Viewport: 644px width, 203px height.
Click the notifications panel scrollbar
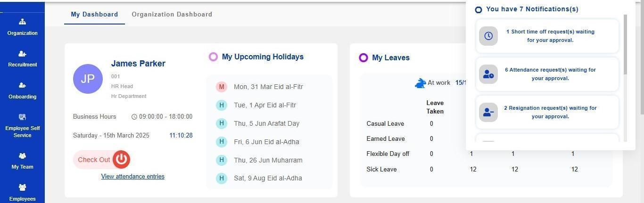(625, 45)
